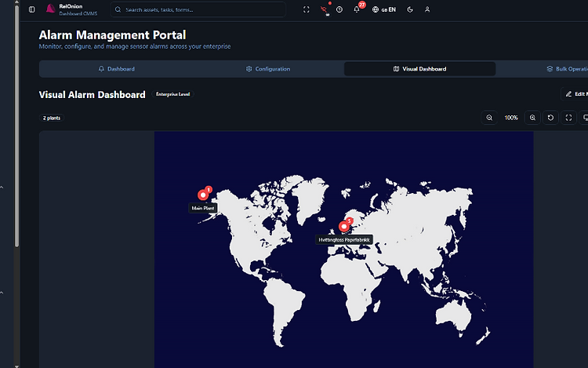This screenshot has height=368, width=588.
Task: Collapse the upper sidebar chevron
Action: [2, 187]
